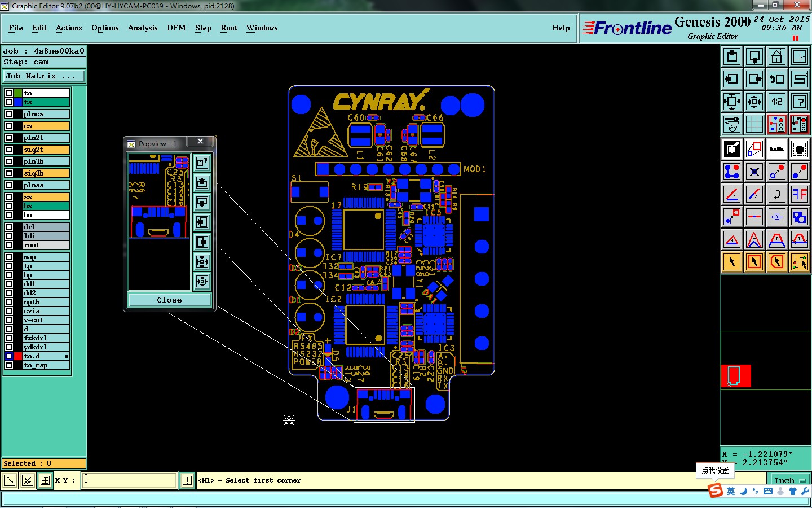Click the S-shaped icon in top toolbar
812x508 pixels.
coord(800,79)
